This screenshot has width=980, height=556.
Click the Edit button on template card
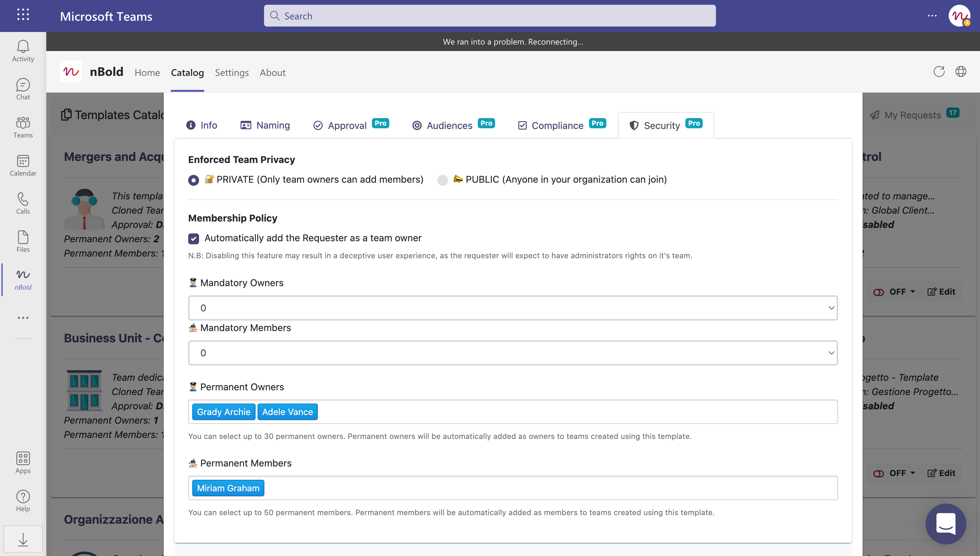pyautogui.click(x=941, y=292)
